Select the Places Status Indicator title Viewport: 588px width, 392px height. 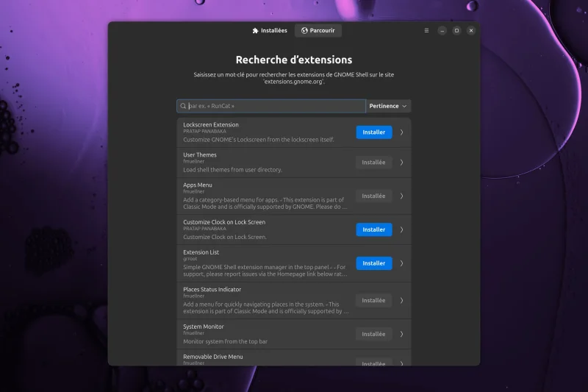coord(212,289)
